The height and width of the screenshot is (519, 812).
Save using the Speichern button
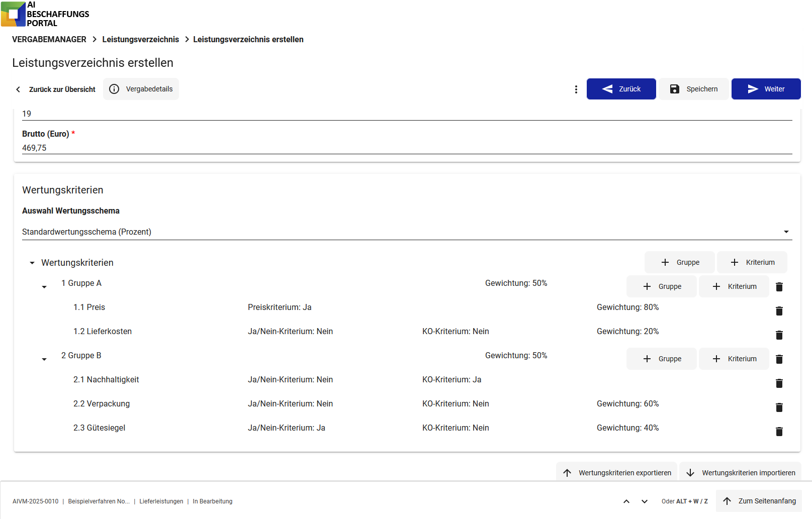coord(693,89)
